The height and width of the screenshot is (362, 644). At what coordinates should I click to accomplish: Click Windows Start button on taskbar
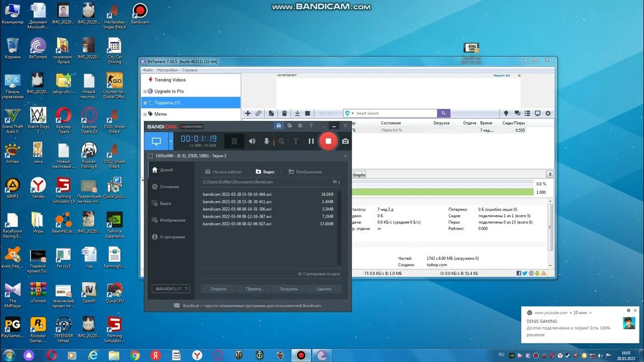tap(8, 355)
